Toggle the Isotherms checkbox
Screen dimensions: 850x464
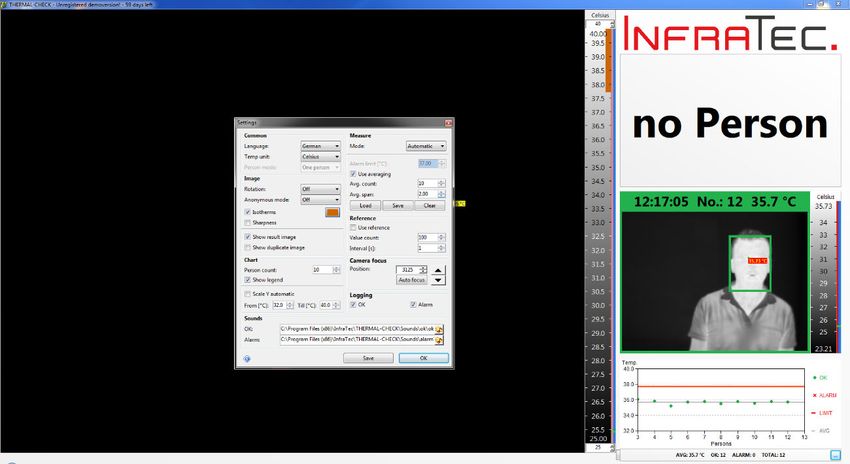pos(248,212)
